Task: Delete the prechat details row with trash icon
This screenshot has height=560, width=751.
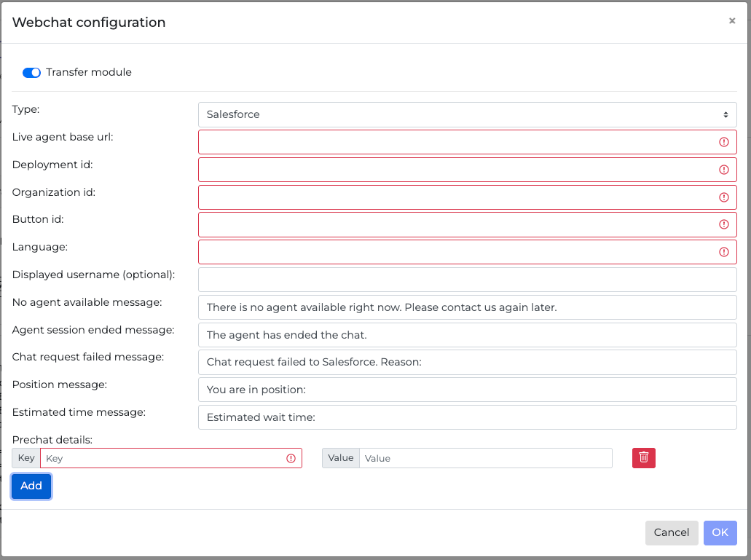Action: coord(643,457)
